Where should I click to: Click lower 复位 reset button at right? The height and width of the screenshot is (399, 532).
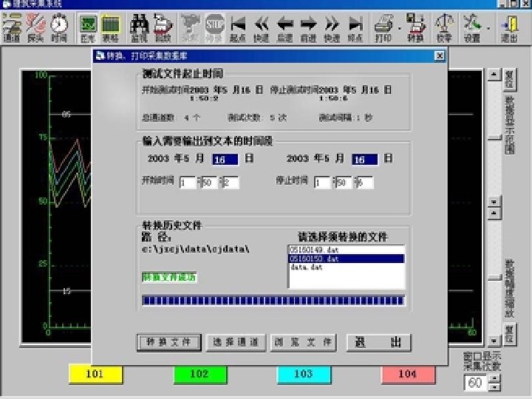[509, 334]
